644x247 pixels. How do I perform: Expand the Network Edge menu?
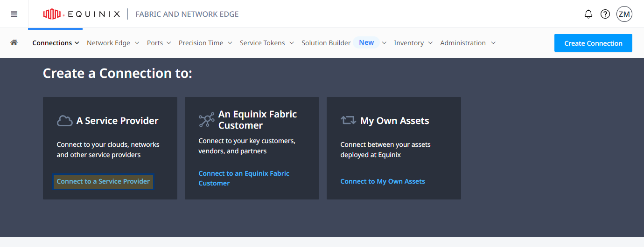[113, 43]
